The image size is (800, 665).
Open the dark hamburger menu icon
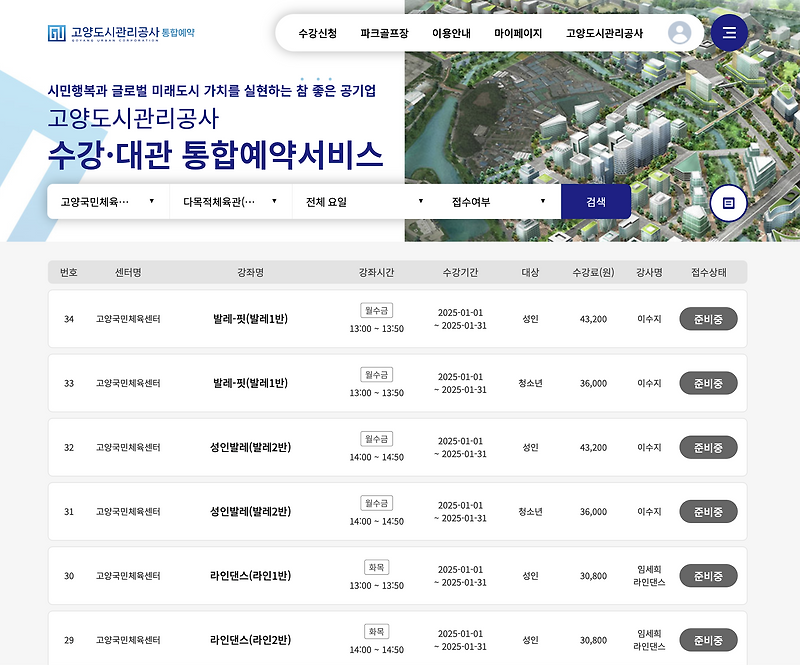(730, 31)
